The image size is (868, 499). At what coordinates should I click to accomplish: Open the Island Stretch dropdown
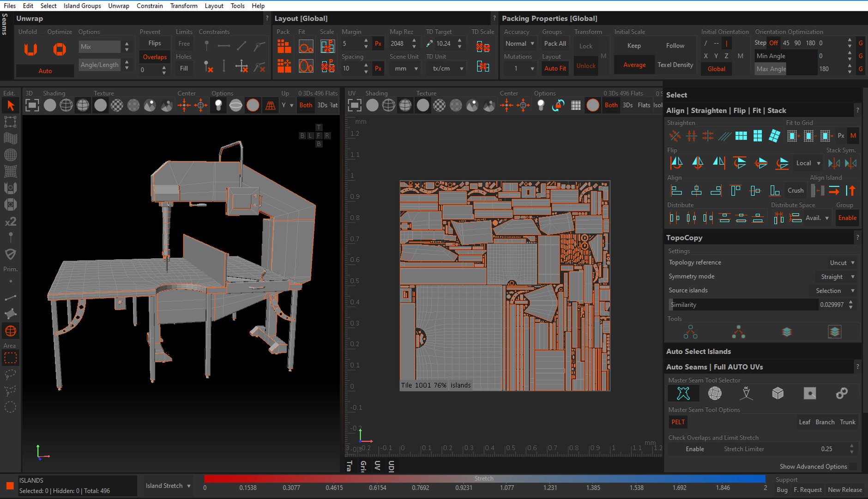(x=168, y=486)
